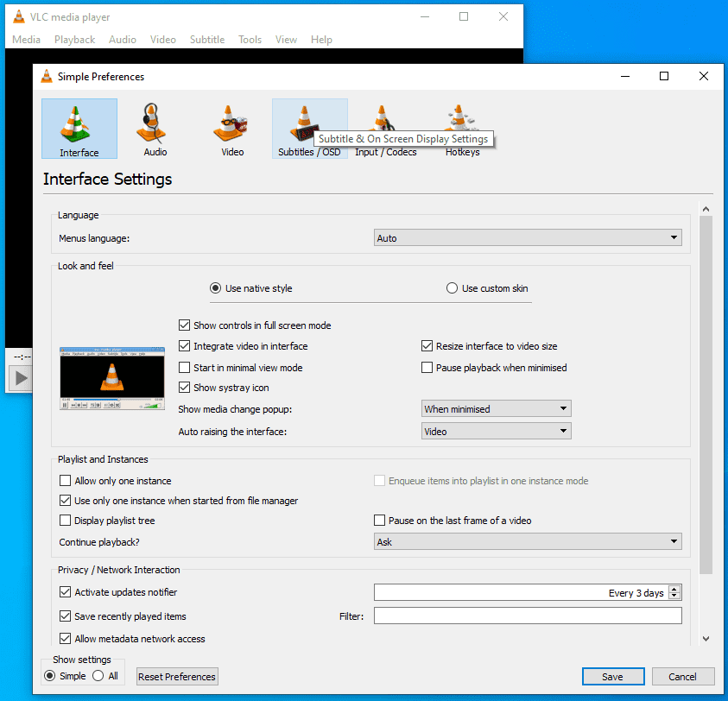The image size is (728, 701).
Task: Save the preferences
Action: [x=613, y=676]
